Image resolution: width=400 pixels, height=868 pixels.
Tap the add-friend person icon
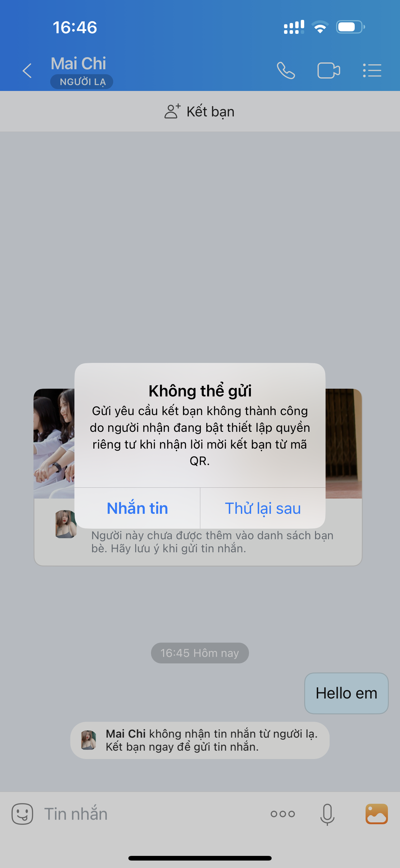172,111
